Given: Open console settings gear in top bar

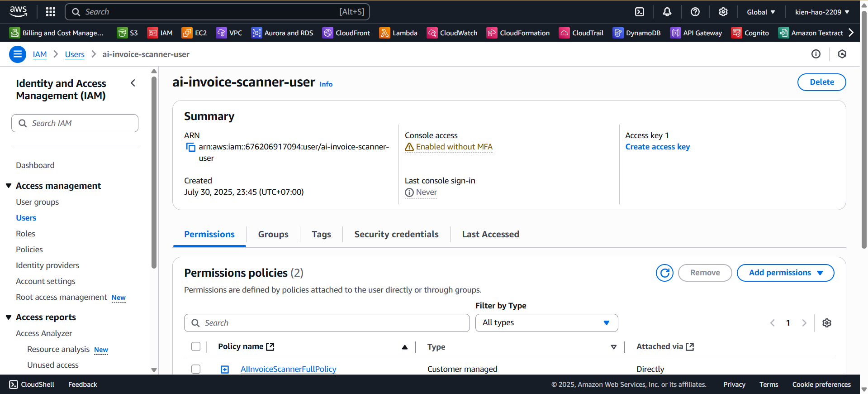Looking at the screenshot, I should point(723,12).
